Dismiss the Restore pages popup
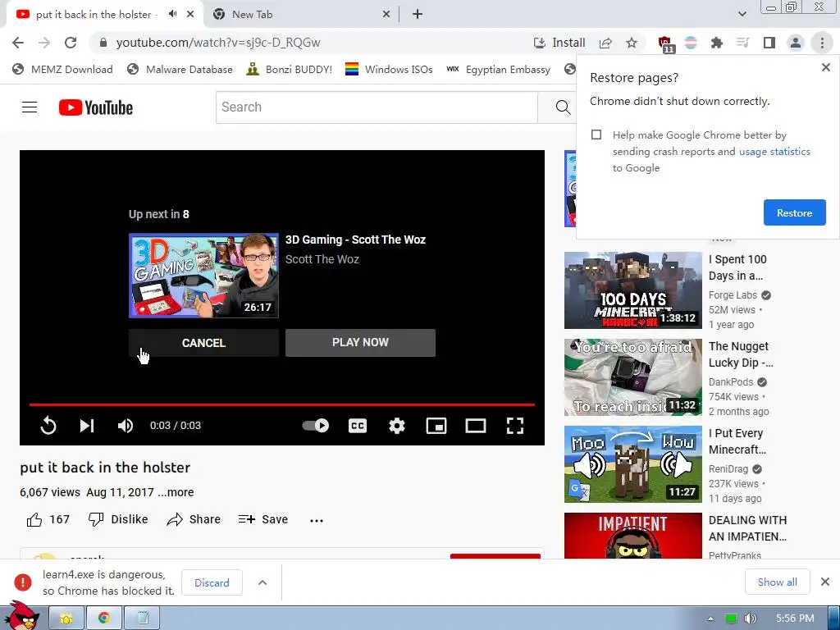Screen dimensions: 840x630 (x=825, y=67)
